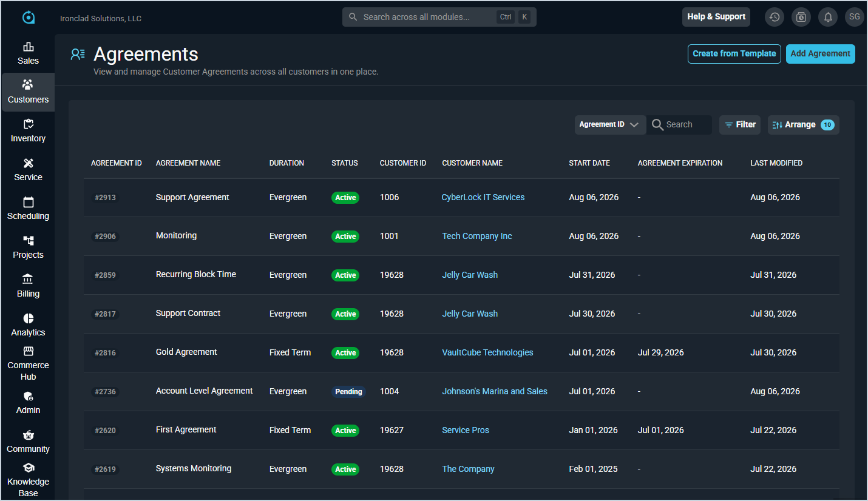Open CyberLock IT Services customer link
This screenshot has width=868, height=501.
click(x=483, y=197)
